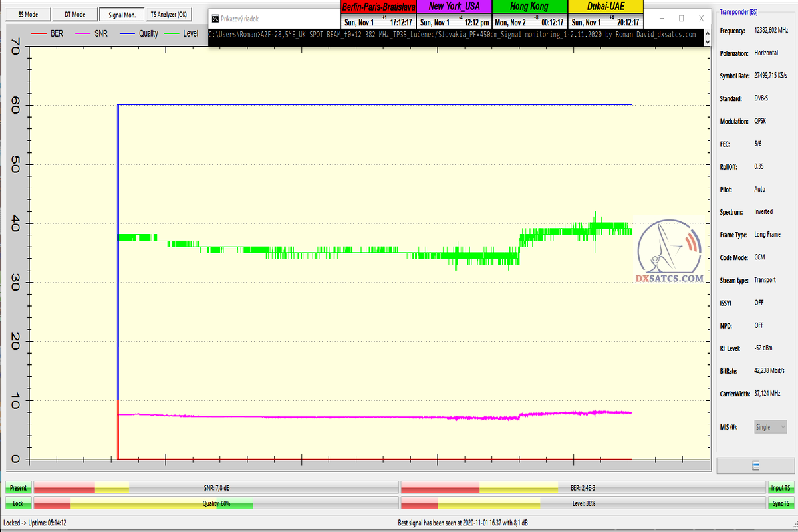Image resolution: width=798 pixels, height=532 pixels.
Task: Select the DT Mode button
Action: (x=74, y=14)
